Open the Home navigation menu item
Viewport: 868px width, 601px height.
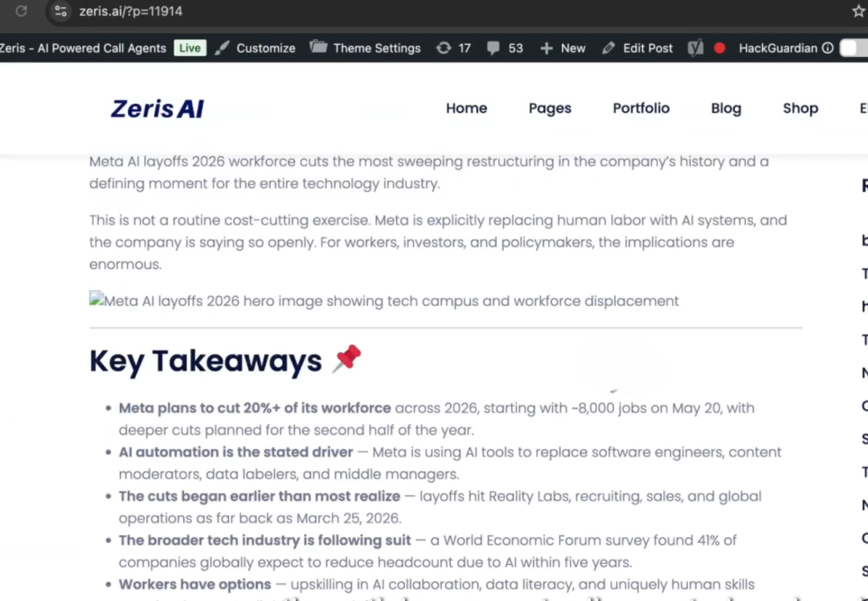467,108
